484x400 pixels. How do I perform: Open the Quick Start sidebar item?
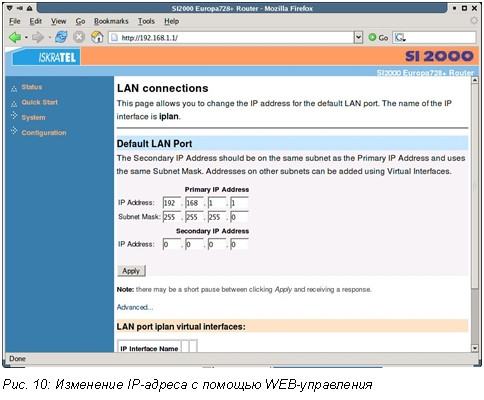[x=39, y=102]
